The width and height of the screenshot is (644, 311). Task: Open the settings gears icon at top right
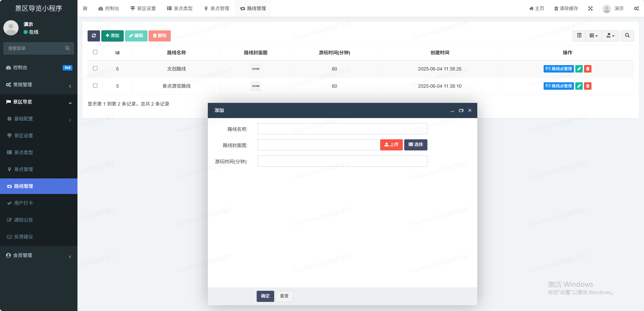636,8
